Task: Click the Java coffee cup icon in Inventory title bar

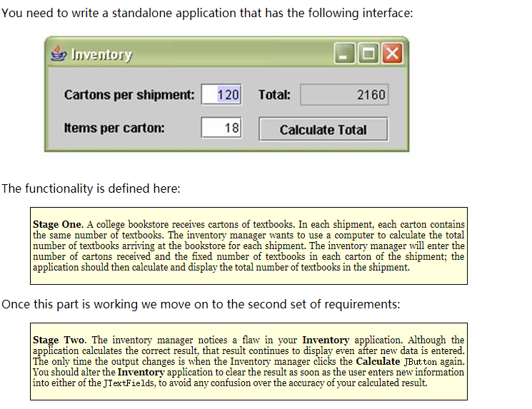Action: [59, 54]
